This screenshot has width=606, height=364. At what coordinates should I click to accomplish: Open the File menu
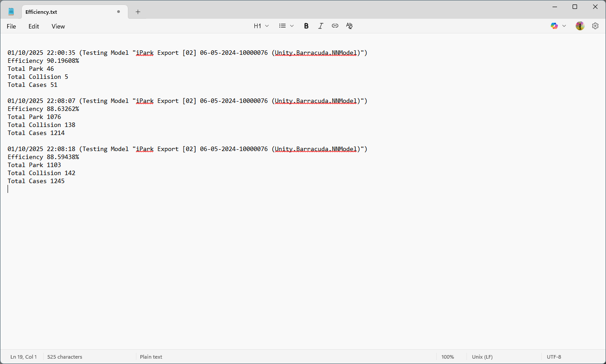pyautogui.click(x=11, y=26)
